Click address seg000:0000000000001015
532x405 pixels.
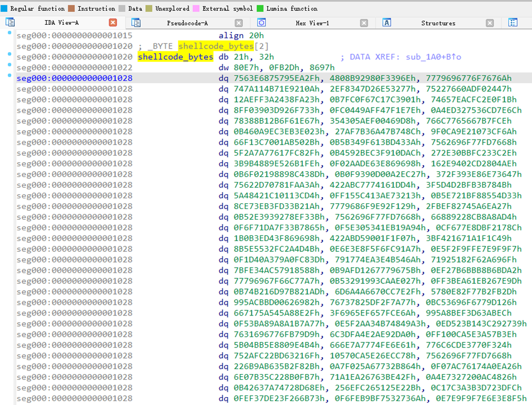coord(75,35)
